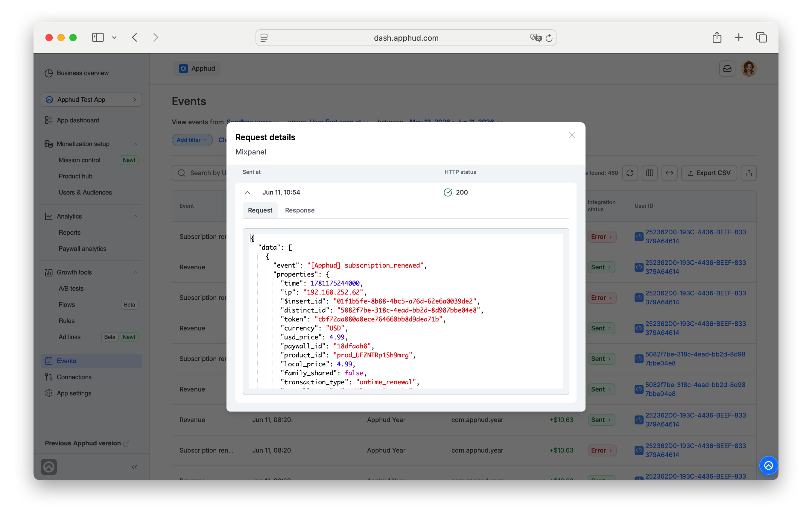The image size is (812, 525).
Task: Open the inbox notifications icon
Action: pyautogui.click(x=727, y=69)
